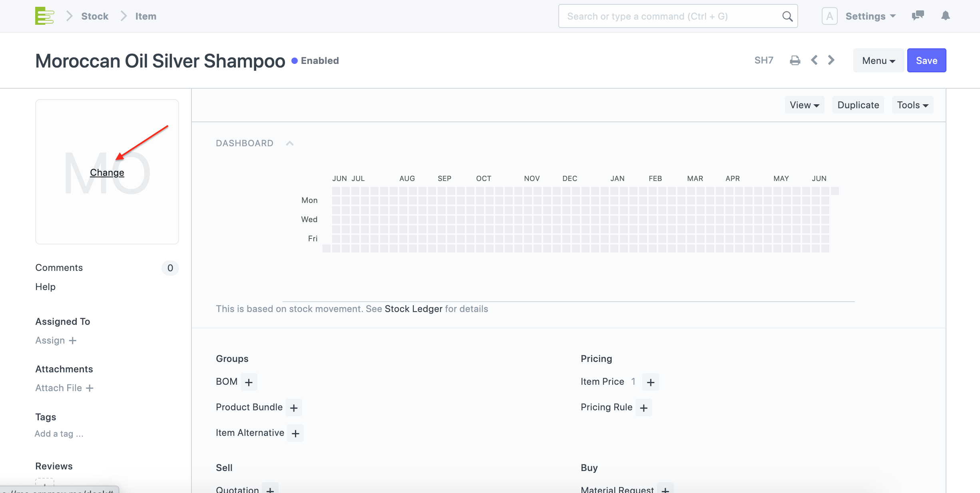Go to previous item with left arrow
Viewport: 980px width, 493px height.
click(814, 60)
